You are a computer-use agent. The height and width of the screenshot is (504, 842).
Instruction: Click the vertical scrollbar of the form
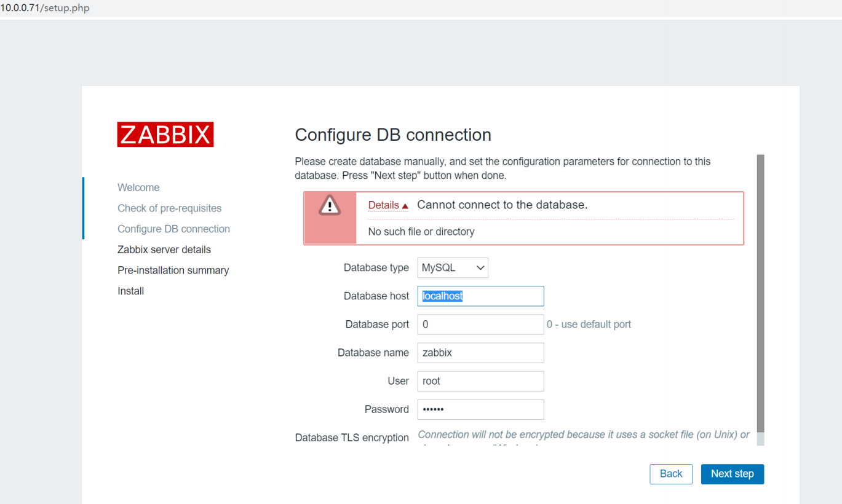[760, 294]
